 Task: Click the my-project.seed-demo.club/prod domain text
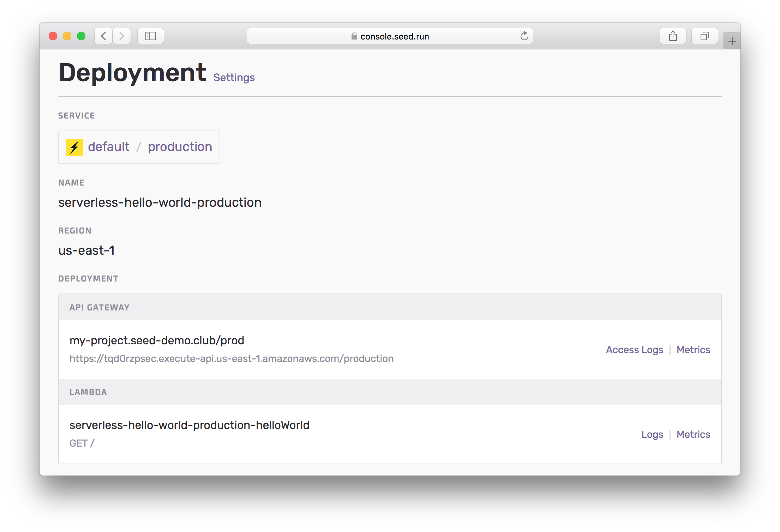(157, 340)
